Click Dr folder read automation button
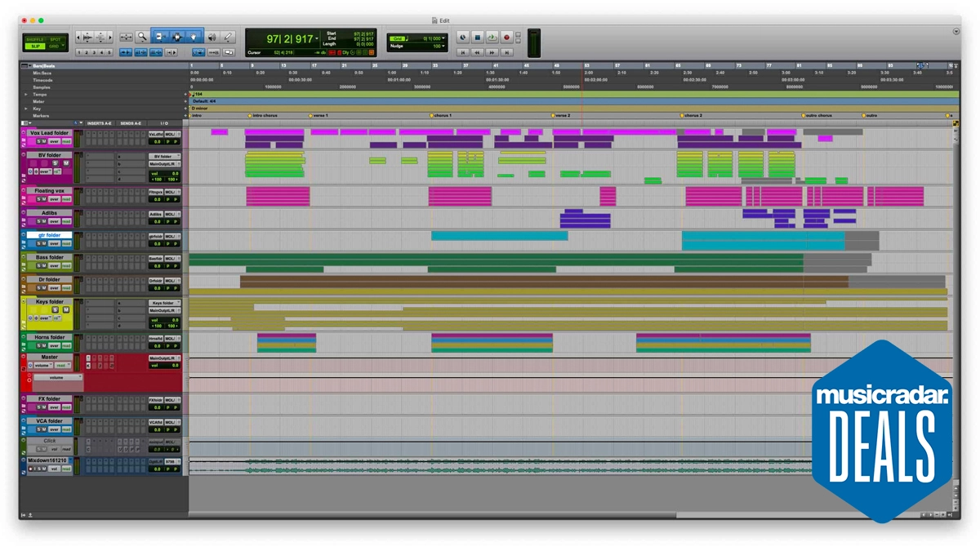 point(67,288)
